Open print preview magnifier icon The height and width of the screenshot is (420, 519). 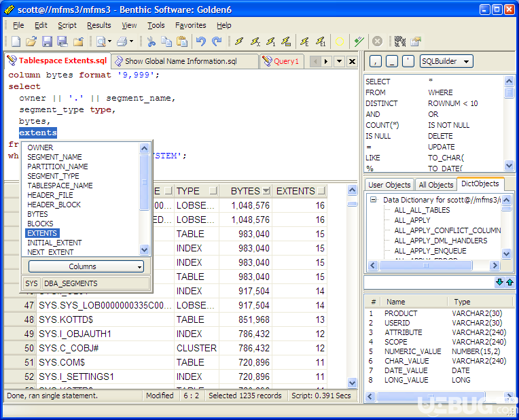click(x=101, y=41)
